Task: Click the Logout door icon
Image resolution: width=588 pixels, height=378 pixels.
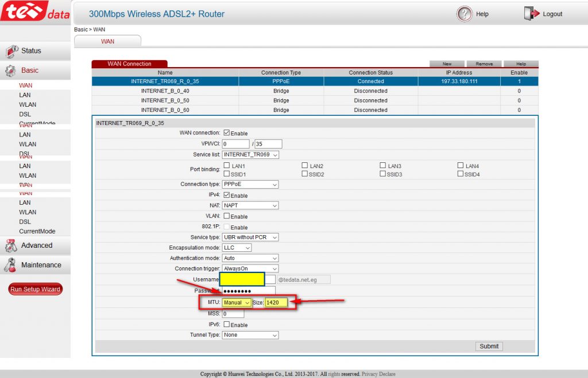Action: [x=532, y=14]
